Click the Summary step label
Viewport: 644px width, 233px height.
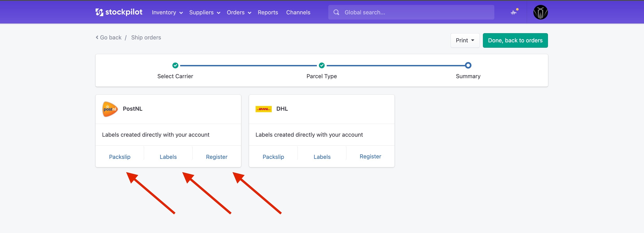(468, 76)
